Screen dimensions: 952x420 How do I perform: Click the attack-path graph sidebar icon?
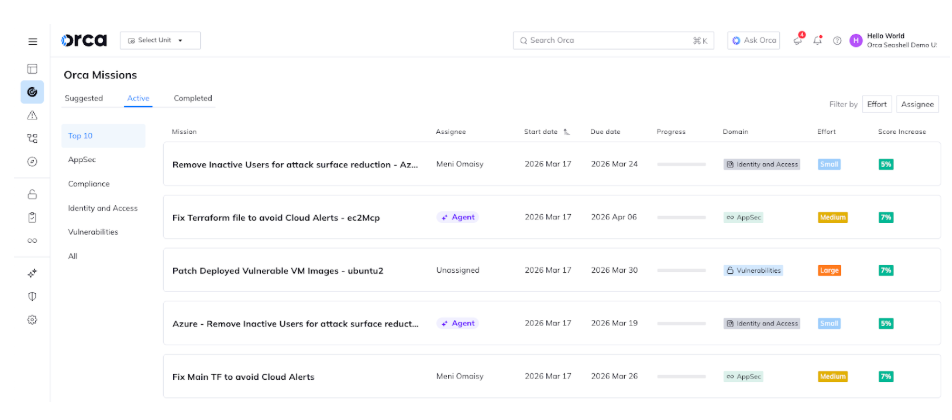point(33,138)
